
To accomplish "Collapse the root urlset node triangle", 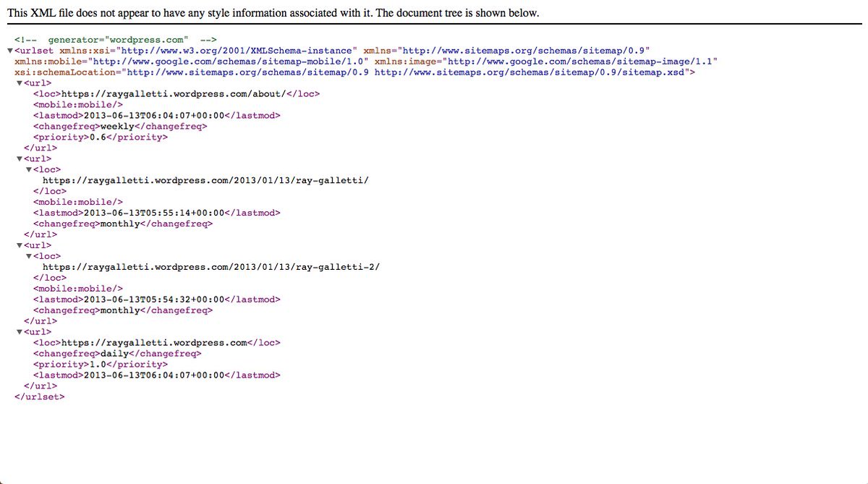I will point(9,51).
